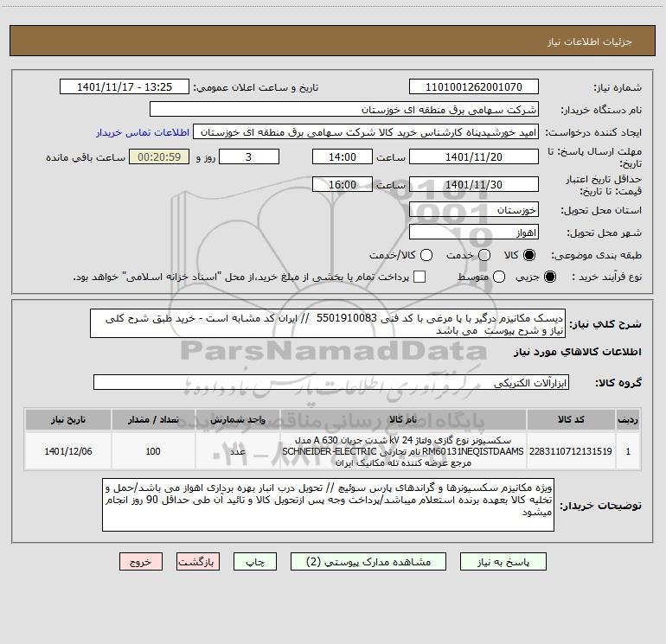Click the goods group field ابزارآلات الکتریکی
The height and width of the screenshot is (644, 666).
pos(331,382)
